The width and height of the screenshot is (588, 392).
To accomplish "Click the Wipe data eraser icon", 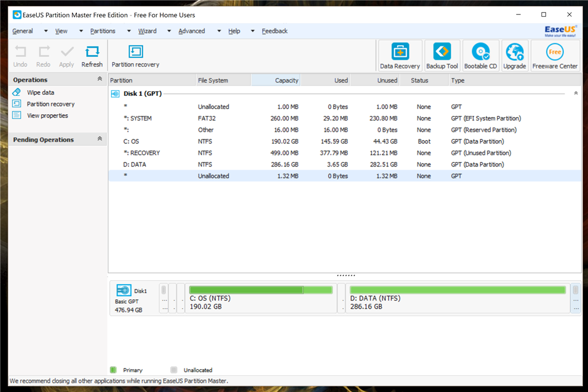I will [x=17, y=92].
